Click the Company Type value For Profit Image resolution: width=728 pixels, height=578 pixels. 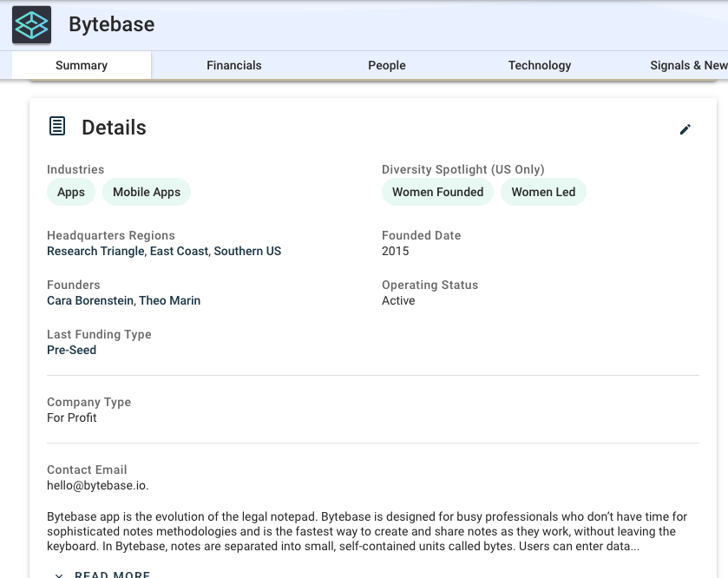[x=71, y=417]
